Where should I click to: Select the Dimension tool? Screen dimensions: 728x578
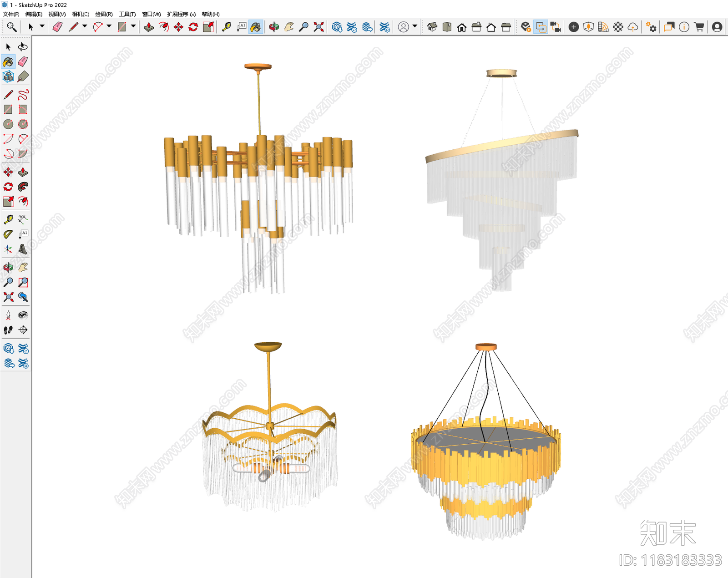23,220
